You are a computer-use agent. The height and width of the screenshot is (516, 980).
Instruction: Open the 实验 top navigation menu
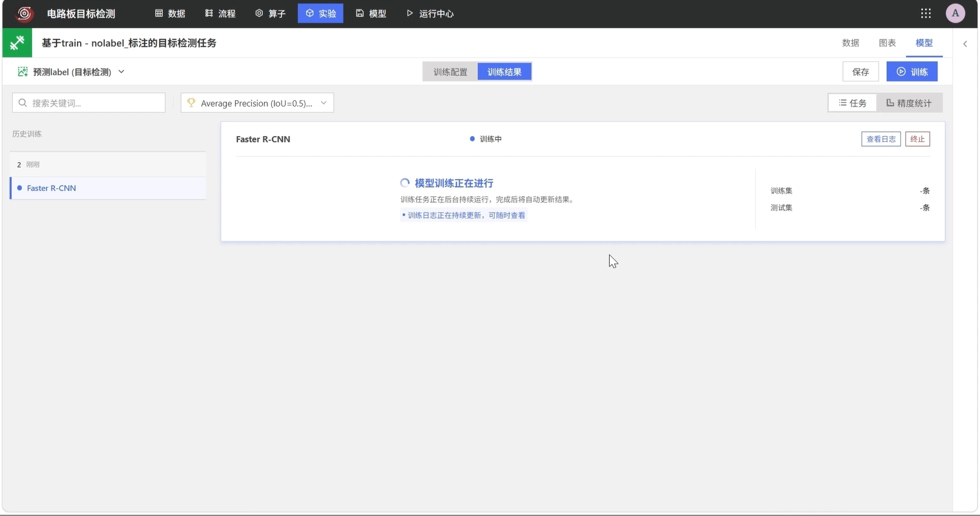tap(320, 13)
